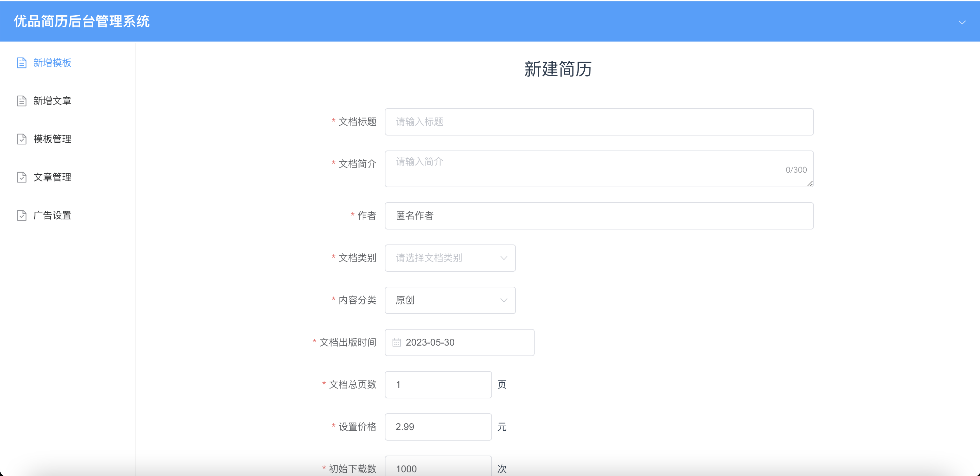The width and height of the screenshot is (980, 476).
Task: Click the arrow of the 文档类别 select
Action: [504, 258]
